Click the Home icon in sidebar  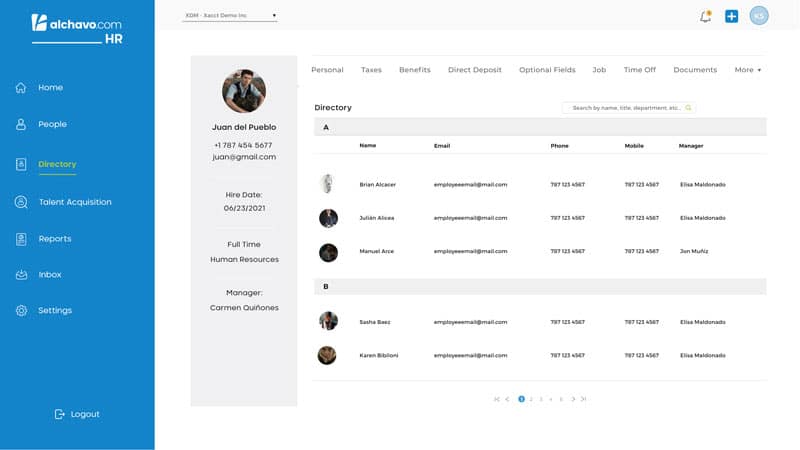point(21,87)
